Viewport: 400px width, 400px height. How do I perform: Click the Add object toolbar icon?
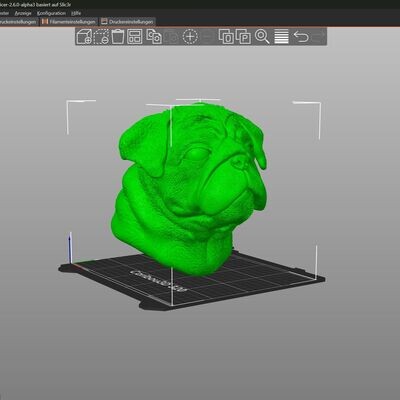tap(84, 37)
